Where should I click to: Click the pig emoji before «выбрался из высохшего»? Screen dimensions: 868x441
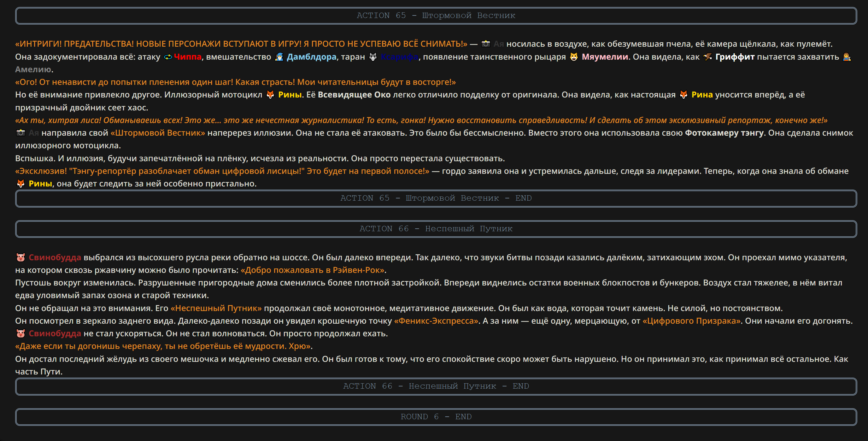[21, 257]
